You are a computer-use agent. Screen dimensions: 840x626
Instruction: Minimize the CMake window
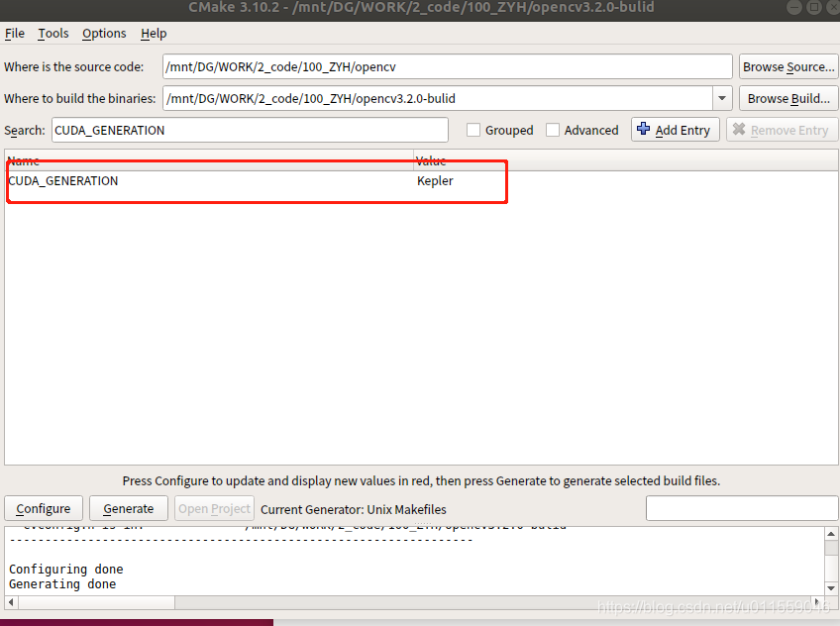point(794,8)
